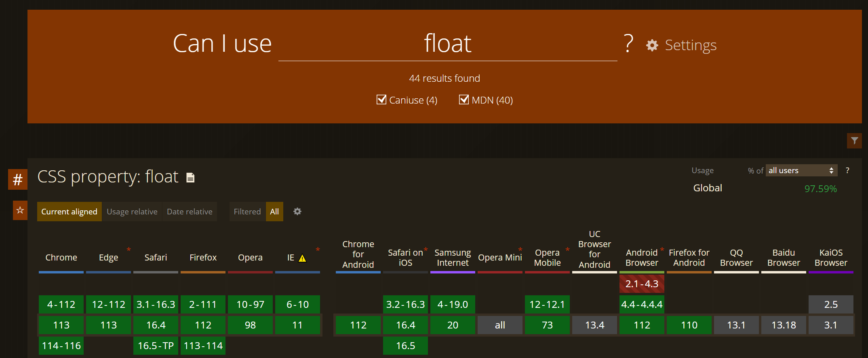Click Baidu Browser 13.18 cell

(784, 325)
